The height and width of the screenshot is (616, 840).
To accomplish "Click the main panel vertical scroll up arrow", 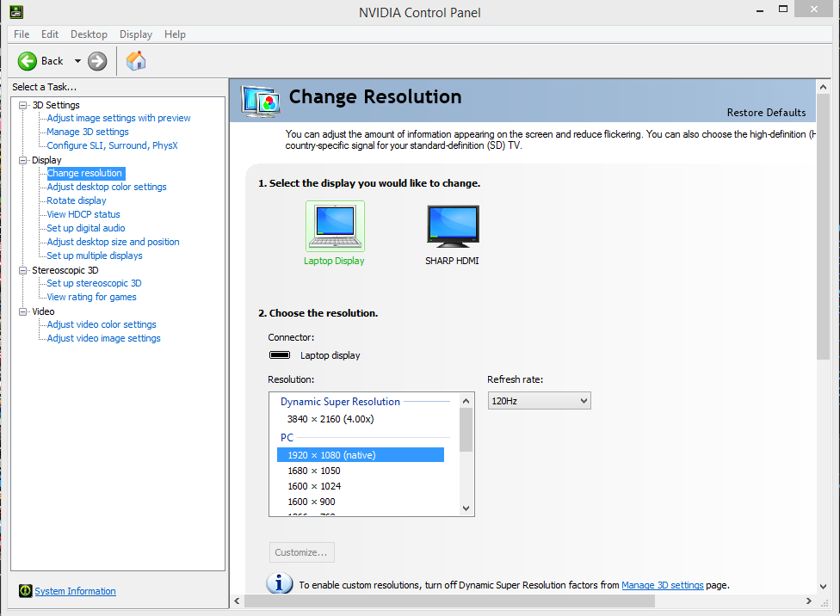I will click(x=823, y=87).
